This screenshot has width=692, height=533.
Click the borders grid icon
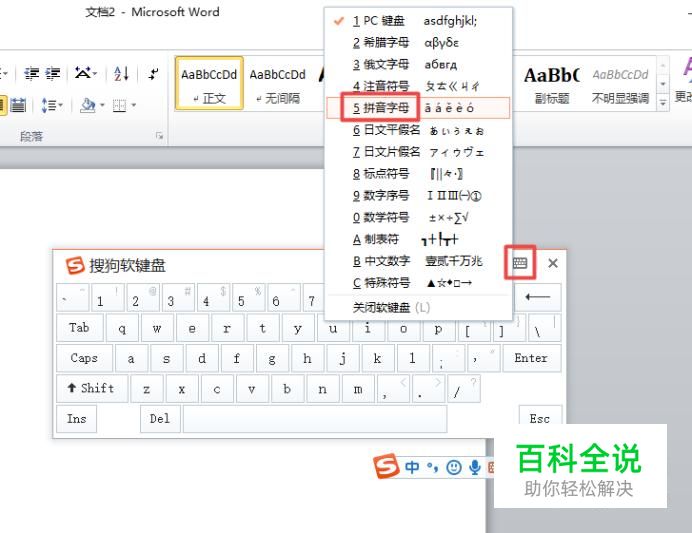click(x=120, y=105)
